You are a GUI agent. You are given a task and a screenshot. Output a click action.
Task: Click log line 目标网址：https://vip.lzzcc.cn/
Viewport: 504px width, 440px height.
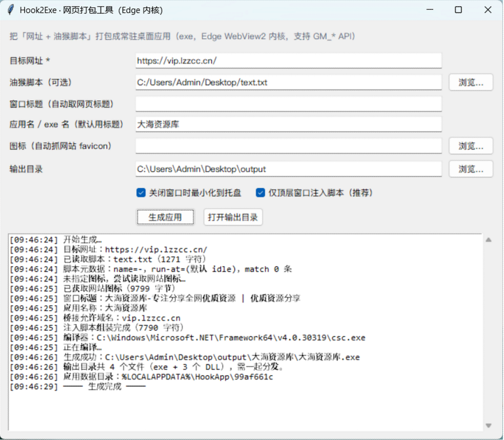point(108,249)
